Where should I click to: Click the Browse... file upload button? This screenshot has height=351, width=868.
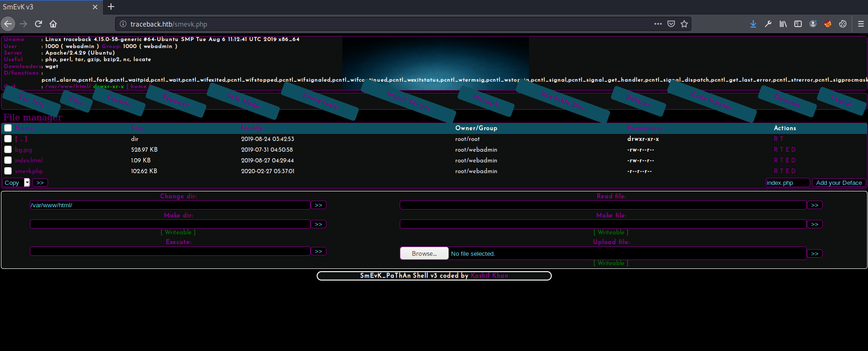click(x=424, y=253)
